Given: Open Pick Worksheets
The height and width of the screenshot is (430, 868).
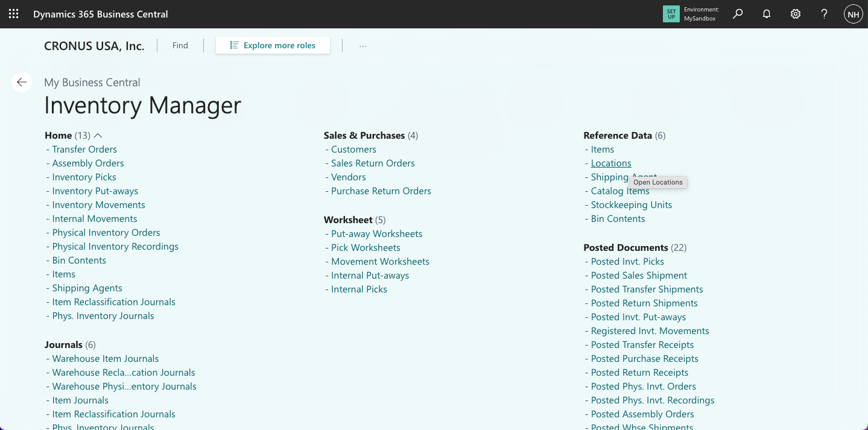Looking at the screenshot, I should 366,248.
